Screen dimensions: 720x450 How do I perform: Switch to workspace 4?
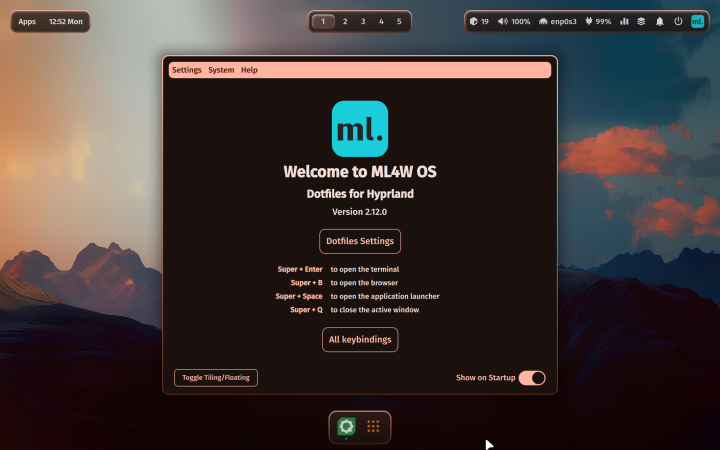pyautogui.click(x=381, y=22)
